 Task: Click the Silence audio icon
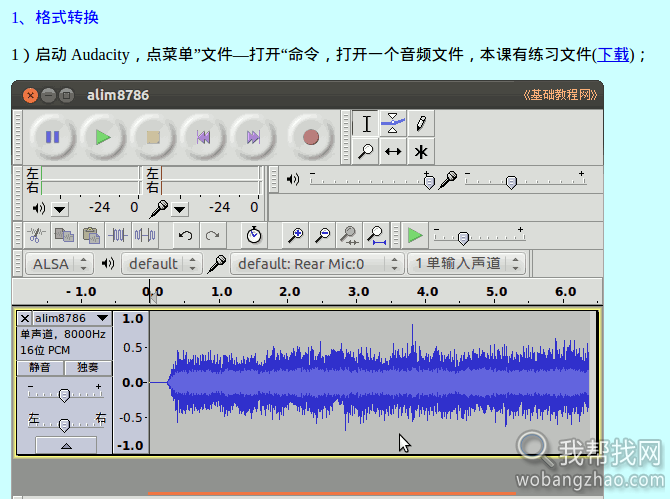pos(145,235)
